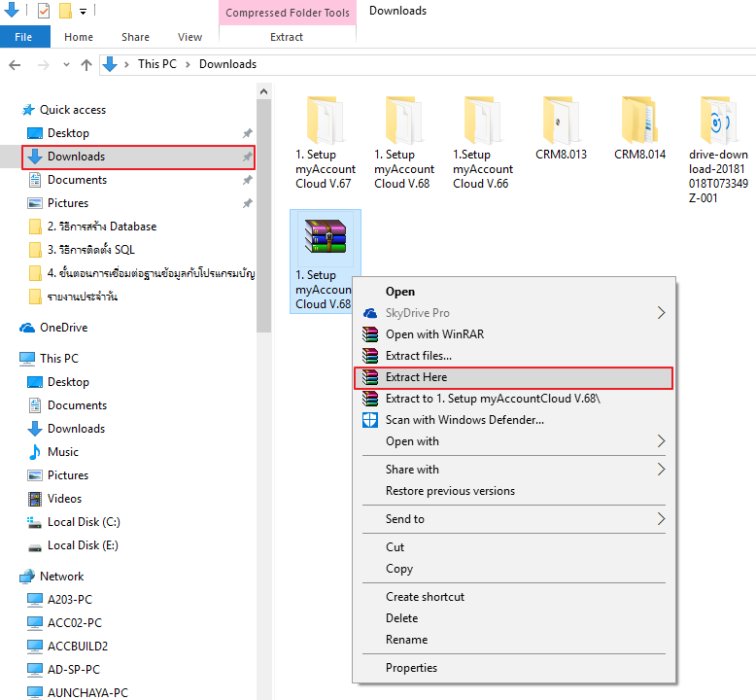Open the File ribbon tab
Viewport: 756px width, 700px height.
[x=24, y=37]
